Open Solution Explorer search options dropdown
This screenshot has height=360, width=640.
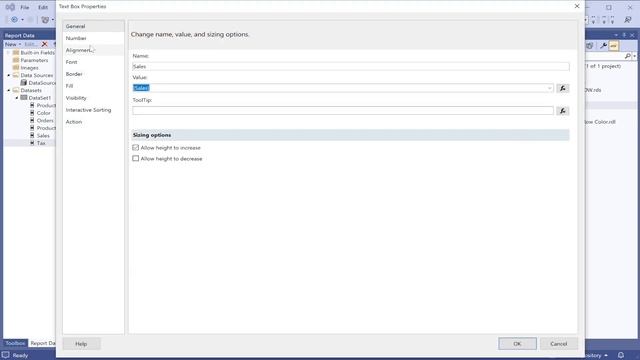[x=635, y=56]
